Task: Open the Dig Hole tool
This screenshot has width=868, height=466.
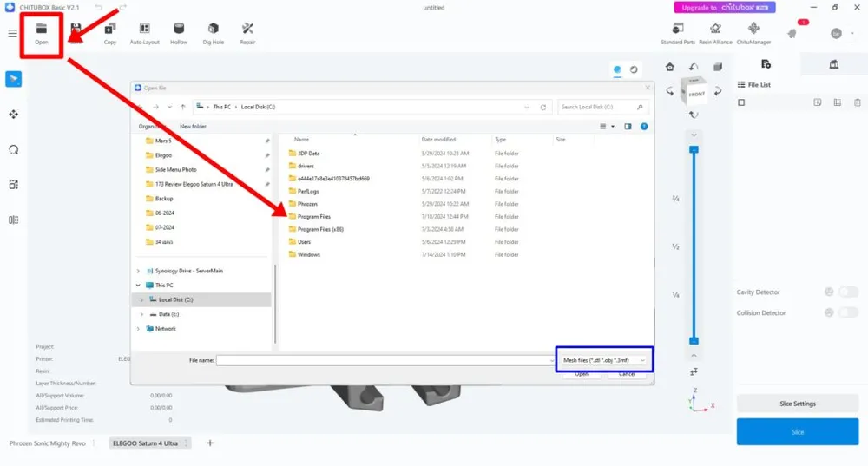Action: tap(213, 33)
